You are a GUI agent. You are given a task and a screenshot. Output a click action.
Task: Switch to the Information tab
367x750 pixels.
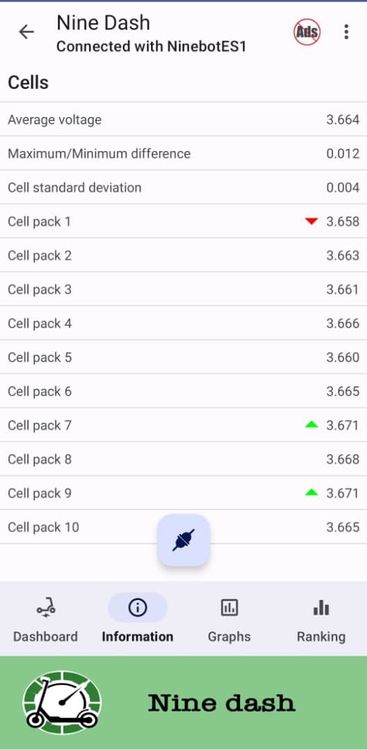138,619
